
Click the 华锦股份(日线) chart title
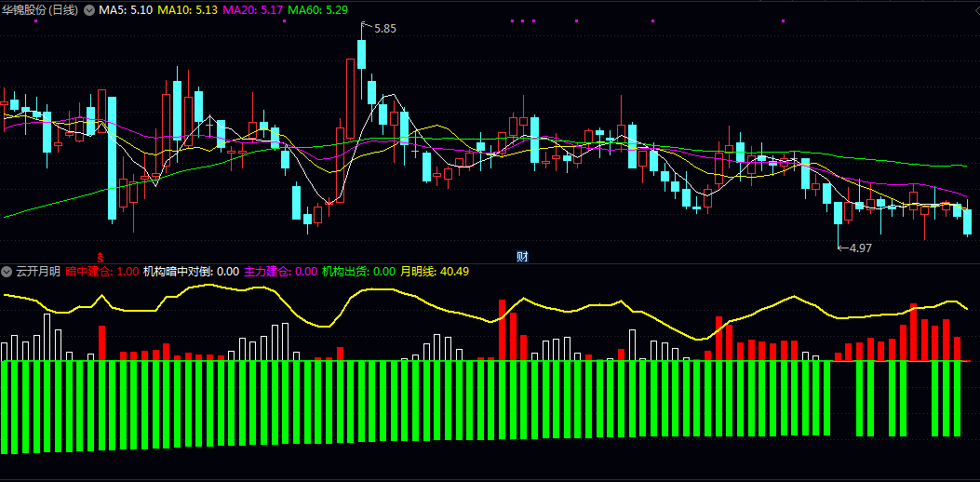pos(41,10)
